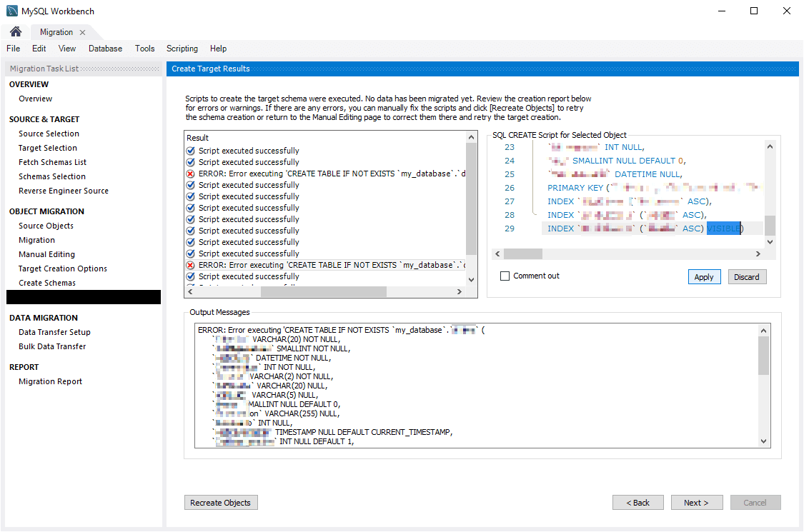Select Target Creation Options step

pos(63,268)
